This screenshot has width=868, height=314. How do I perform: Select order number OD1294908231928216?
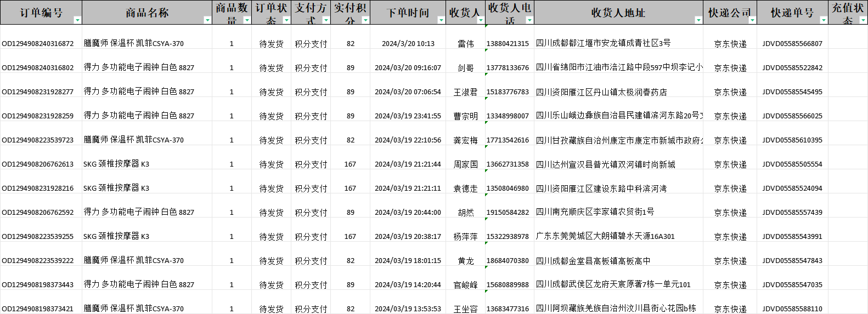tap(38, 189)
